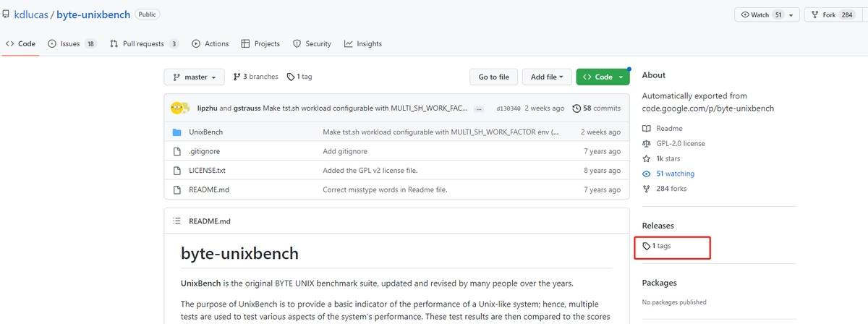Click the .gitignore file icon
Viewport: 868px width, 324px height.
[x=176, y=151]
